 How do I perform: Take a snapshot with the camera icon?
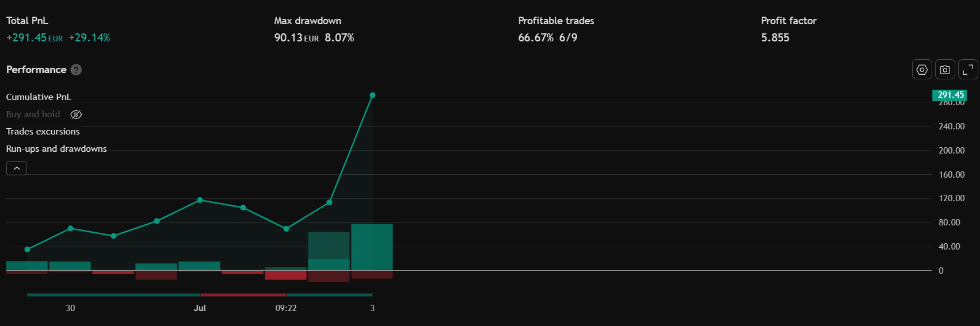(945, 70)
